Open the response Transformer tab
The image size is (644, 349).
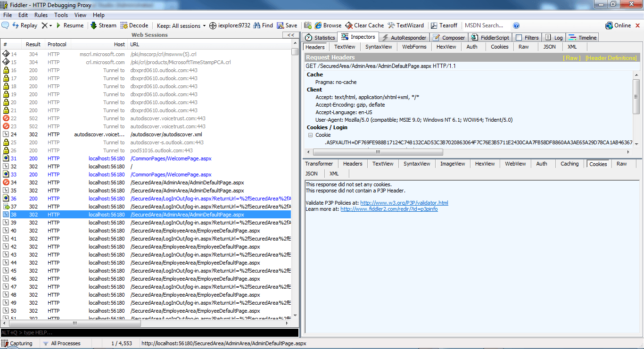[319, 164]
